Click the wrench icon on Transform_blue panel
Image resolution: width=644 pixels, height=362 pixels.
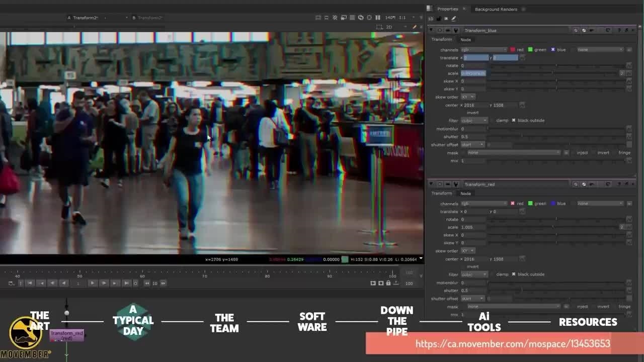[456, 31]
